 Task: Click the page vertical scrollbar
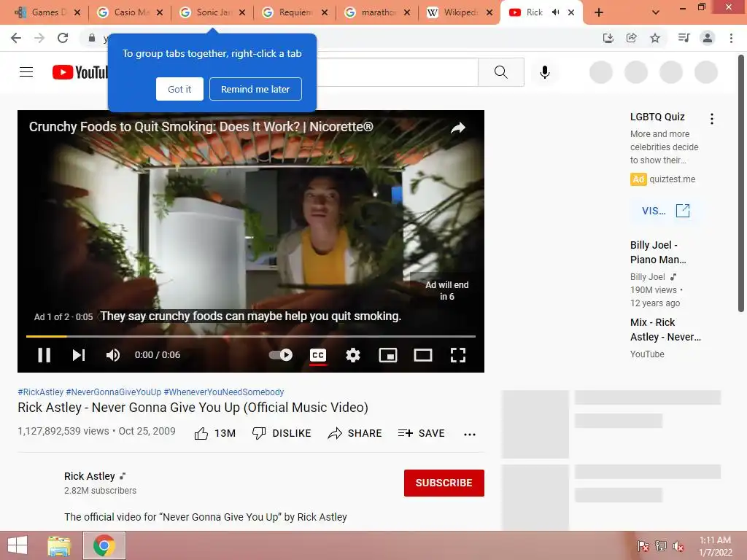click(x=741, y=184)
